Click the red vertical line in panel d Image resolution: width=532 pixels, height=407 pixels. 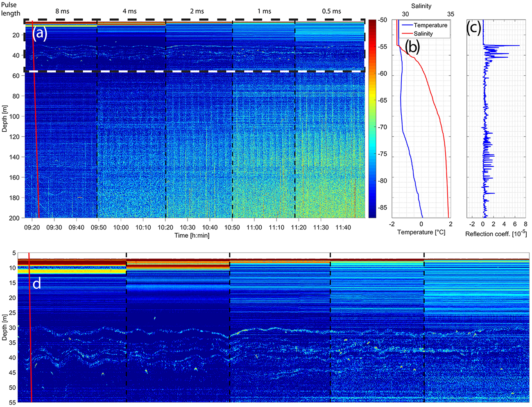tap(30, 327)
